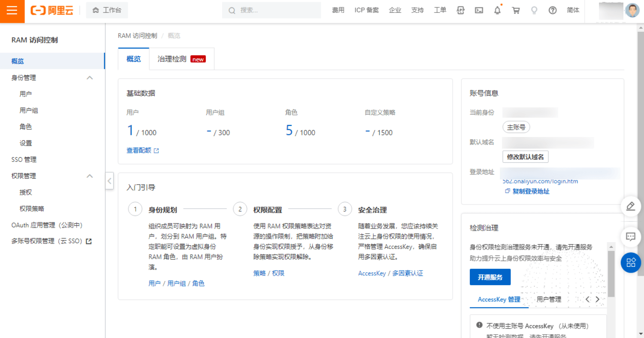Open 授权 in the sidebar
The width and height of the screenshot is (644, 338).
(x=26, y=192)
